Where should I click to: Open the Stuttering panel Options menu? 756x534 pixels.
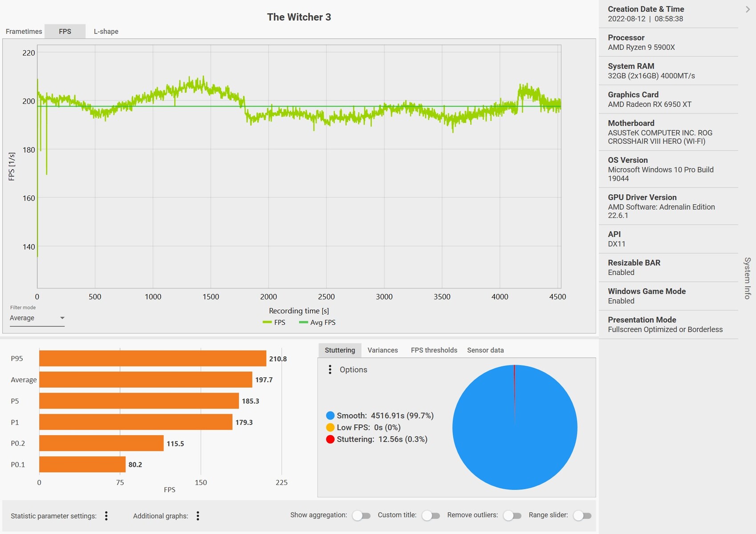[x=330, y=370]
